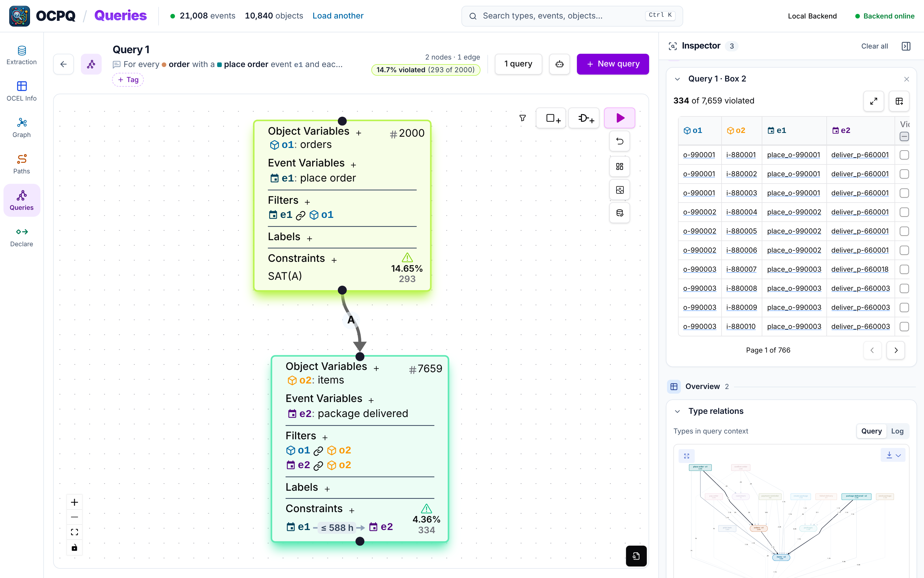Viewport: 924px width, 578px height.
Task: Add an object variable to orders box
Action: tap(359, 133)
